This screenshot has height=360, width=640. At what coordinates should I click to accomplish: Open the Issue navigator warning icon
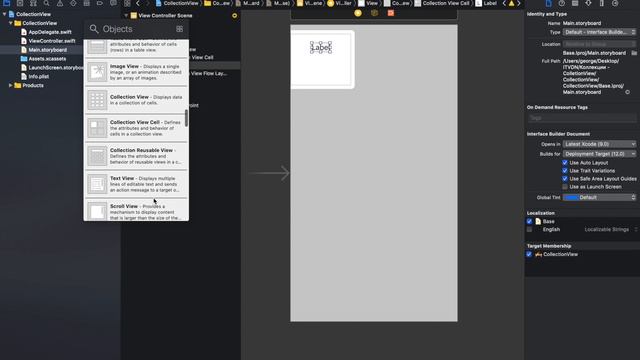coord(60,3)
